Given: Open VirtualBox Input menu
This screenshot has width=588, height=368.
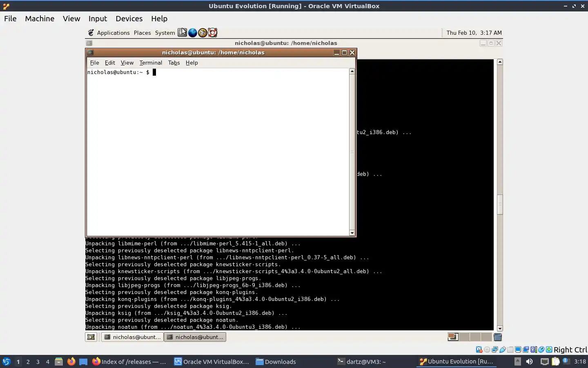Looking at the screenshot, I should tap(98, 18).
